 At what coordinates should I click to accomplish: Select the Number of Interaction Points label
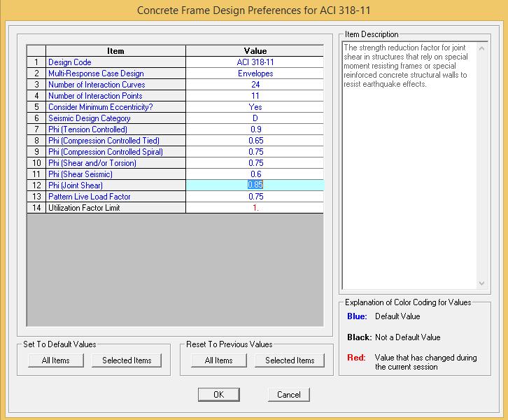pyautogui.click(x=115, y=96)
